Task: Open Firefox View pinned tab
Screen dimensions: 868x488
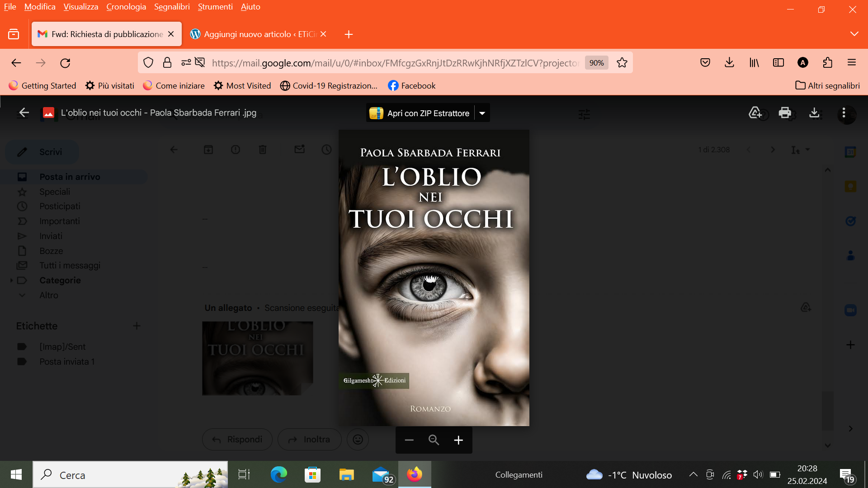Action: point(14,34)
